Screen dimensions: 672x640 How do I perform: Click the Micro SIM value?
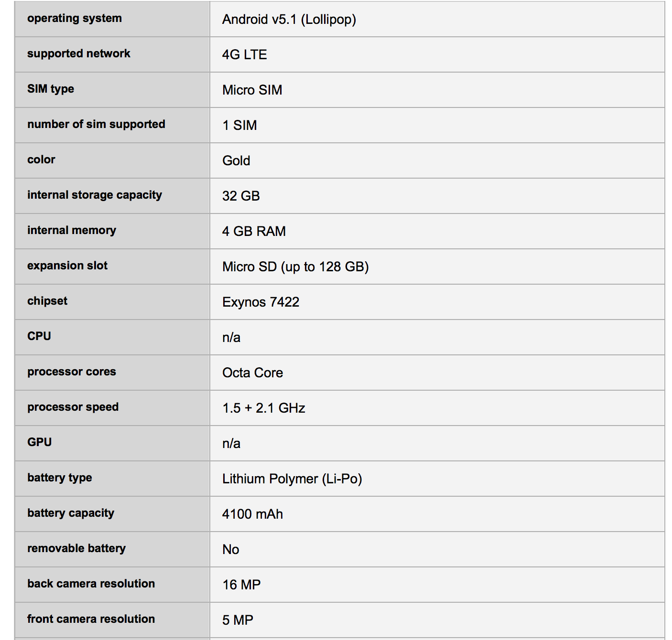[252, 90]
